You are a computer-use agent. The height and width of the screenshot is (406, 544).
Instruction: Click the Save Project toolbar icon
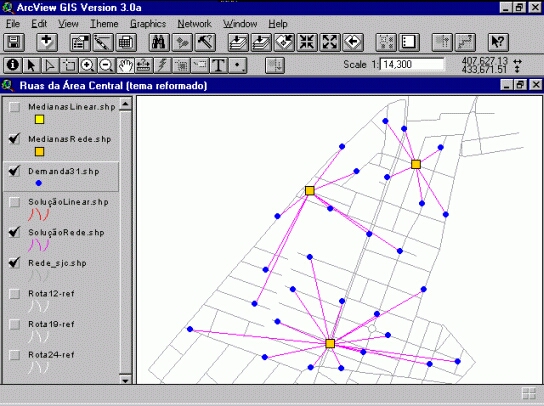click(14, 42)
